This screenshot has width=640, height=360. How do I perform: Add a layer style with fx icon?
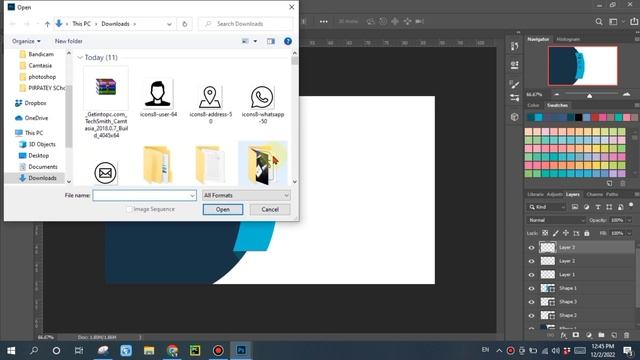click(x=564, y=335)
